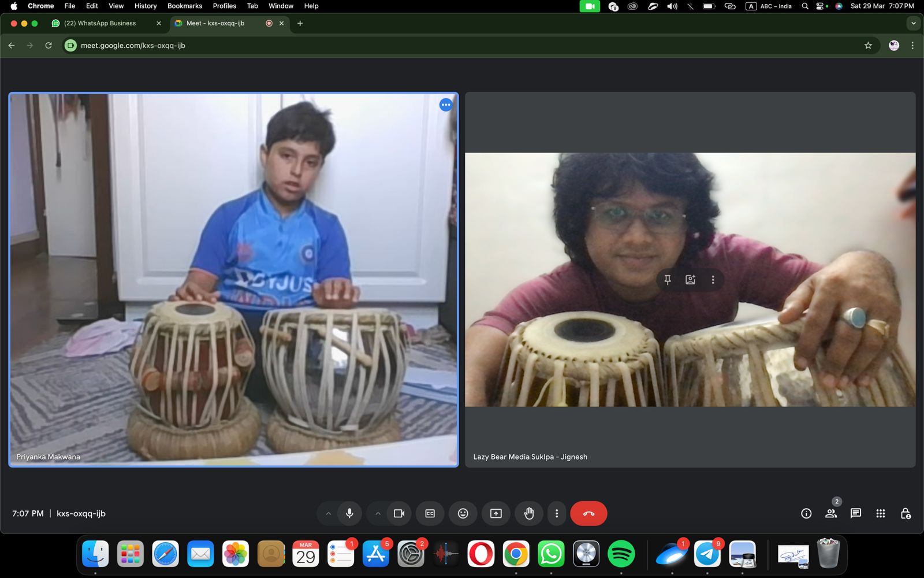Open host controls lock icon
Screen dimensions: 924x578
(906, 513)
